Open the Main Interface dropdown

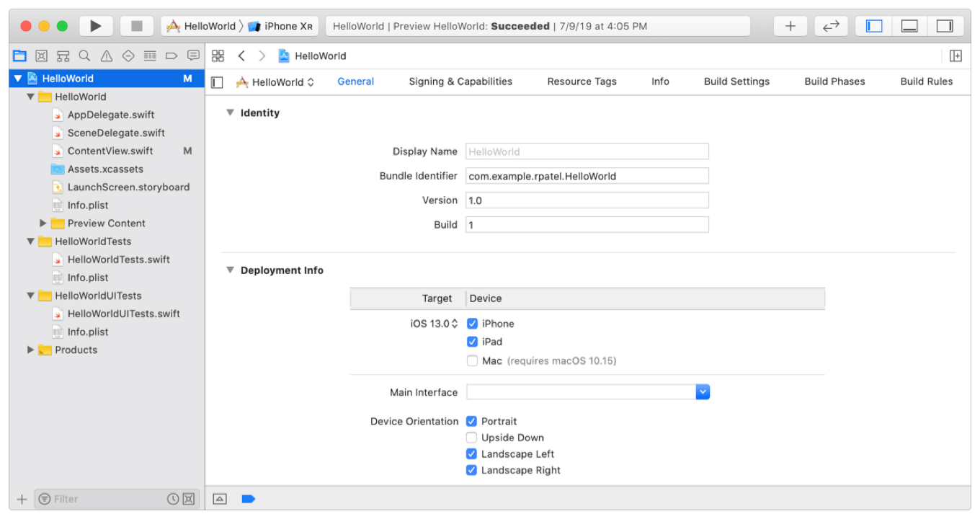(x=703, y=392)
